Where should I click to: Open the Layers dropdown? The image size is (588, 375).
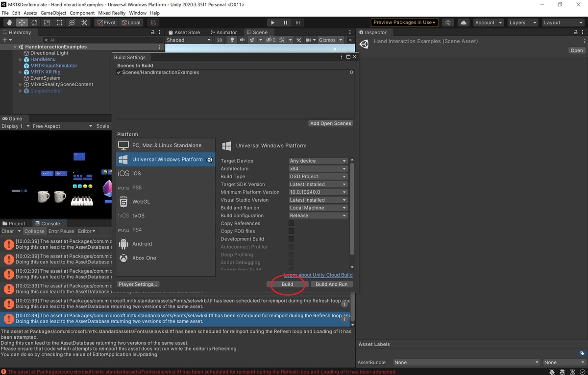point(522,23)
